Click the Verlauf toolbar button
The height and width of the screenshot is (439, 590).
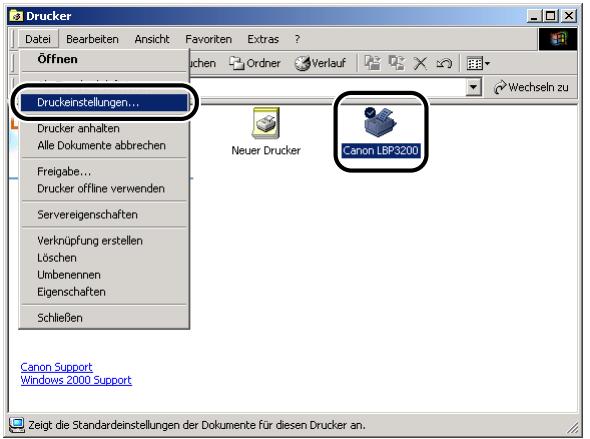[320, 63]
